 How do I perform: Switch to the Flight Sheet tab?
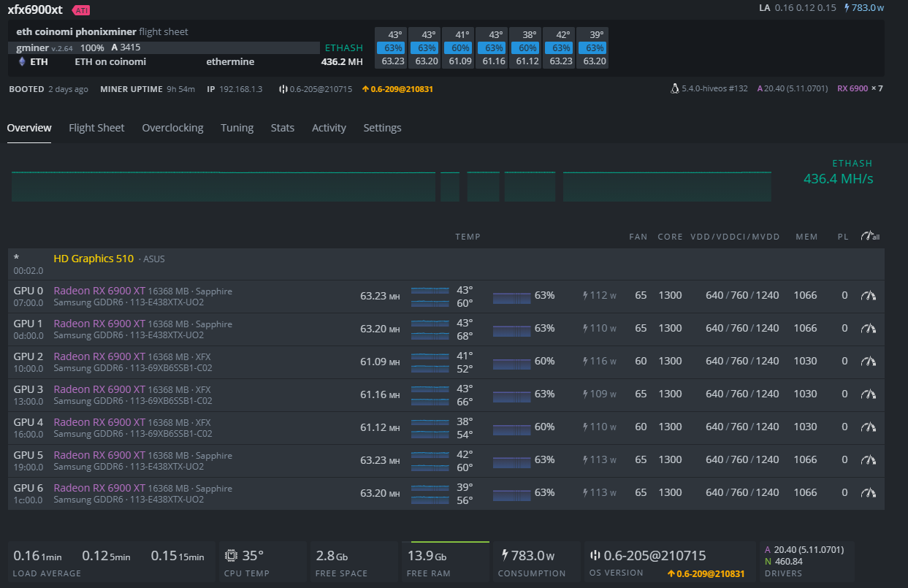pos(96,128)
